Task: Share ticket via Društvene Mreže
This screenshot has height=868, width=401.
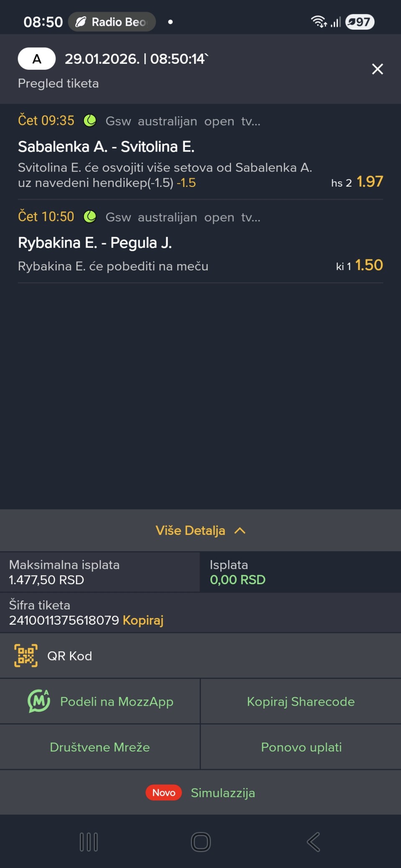Action: pyautogui.click(x=100, y=747)
